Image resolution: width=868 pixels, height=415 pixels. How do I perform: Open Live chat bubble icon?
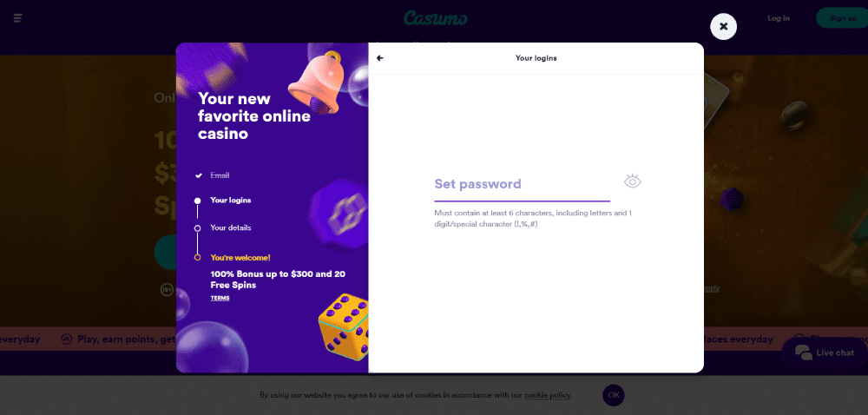coord(803,352)
